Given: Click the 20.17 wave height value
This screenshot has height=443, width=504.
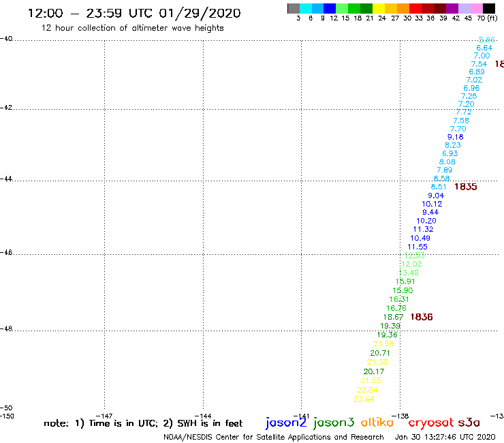Looking at the screenshot, I should pyautogui.click(x=374, y=371).
